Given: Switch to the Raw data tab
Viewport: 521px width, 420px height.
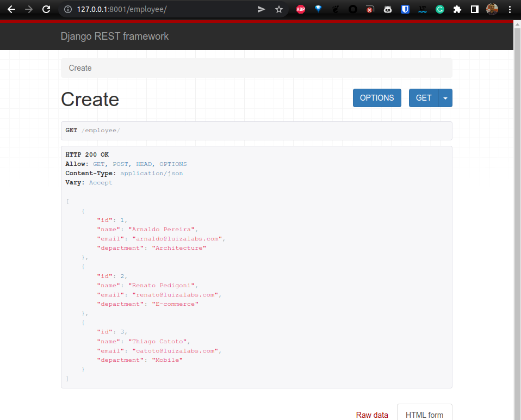Looking at the screenshot, I should point(372,415).
